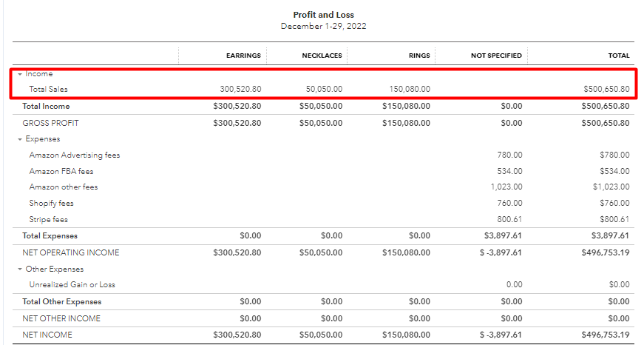The width and height of the screenshot is (644, 345).
Task: Click Total Income not specified $0.00
Action: [x=512, y=106]
